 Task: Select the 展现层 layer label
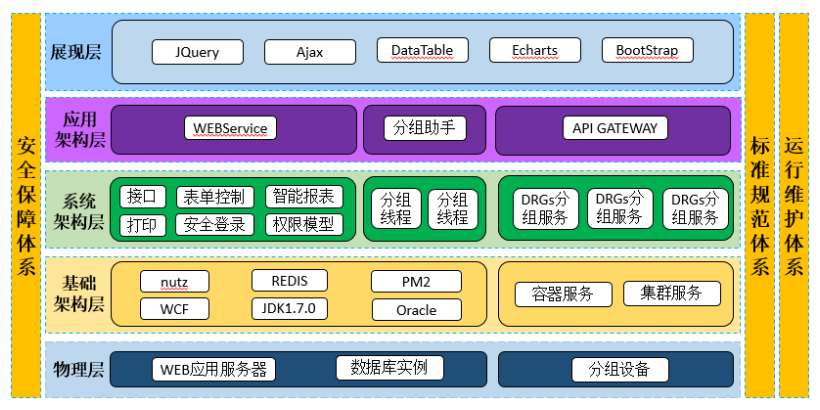[76, 52]
